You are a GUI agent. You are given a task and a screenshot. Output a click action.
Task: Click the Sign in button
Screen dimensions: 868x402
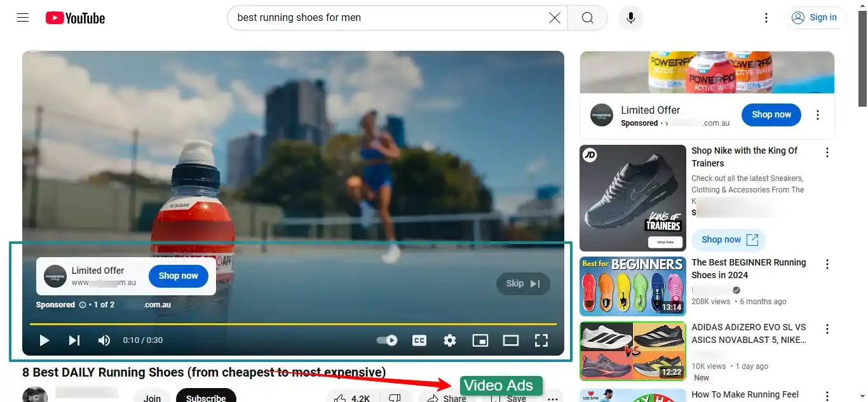pyautogui.click(x=815, y=18)
